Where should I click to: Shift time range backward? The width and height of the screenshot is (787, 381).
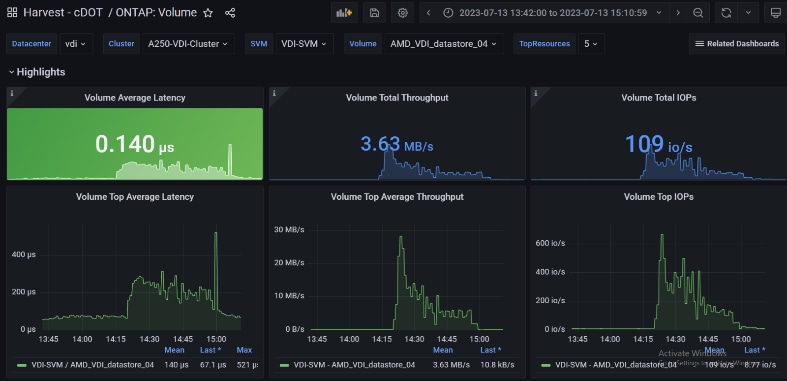[428, 13]
